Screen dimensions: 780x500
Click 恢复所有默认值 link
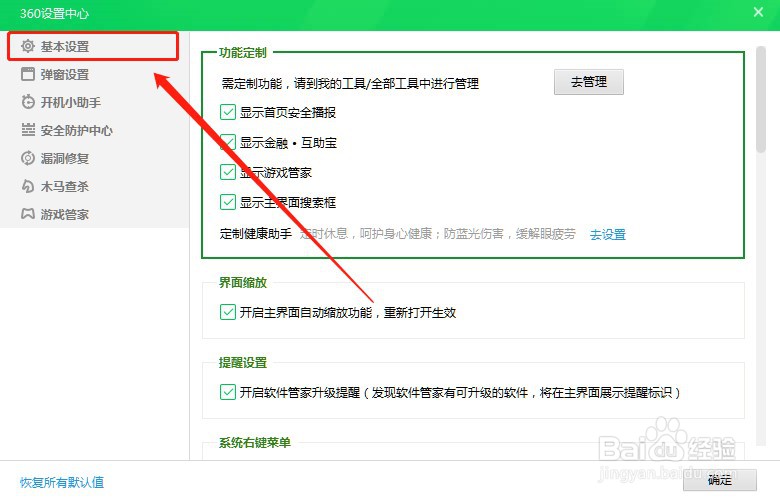point(62,482)
